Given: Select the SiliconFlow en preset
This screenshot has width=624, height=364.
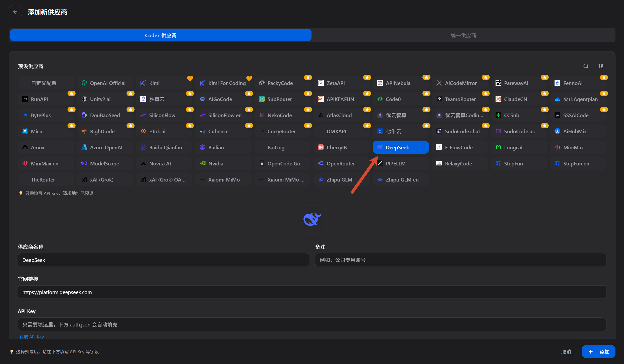Looking at the screenshot, I should [x=223, y=115].
